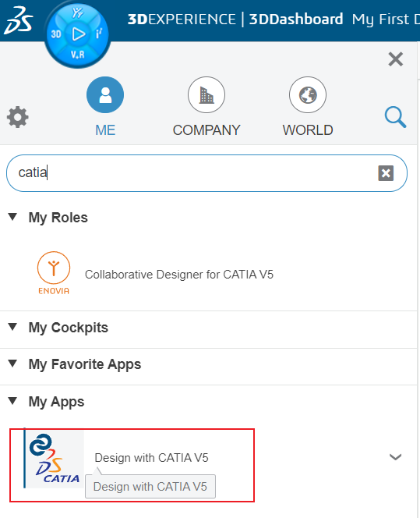Viewport: 420px width, 518px height.
Task: Launch the CATIA app icon
Action: (55, 459)
